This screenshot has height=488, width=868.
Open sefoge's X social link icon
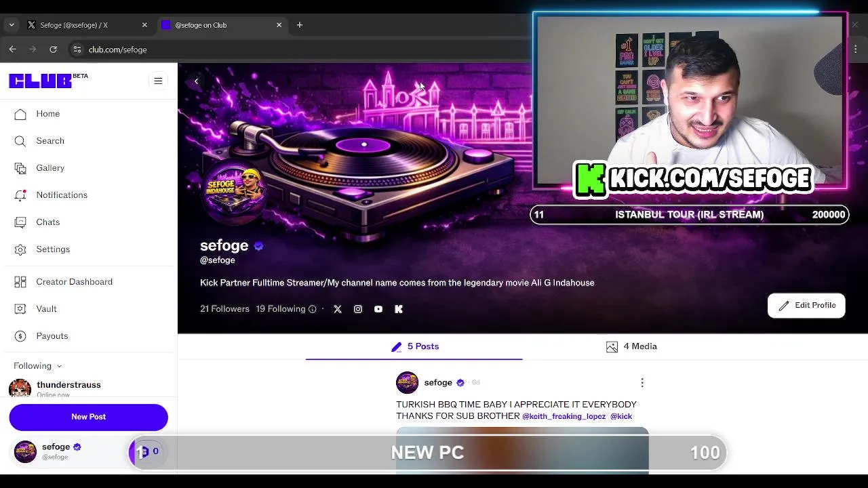(338, 309)
